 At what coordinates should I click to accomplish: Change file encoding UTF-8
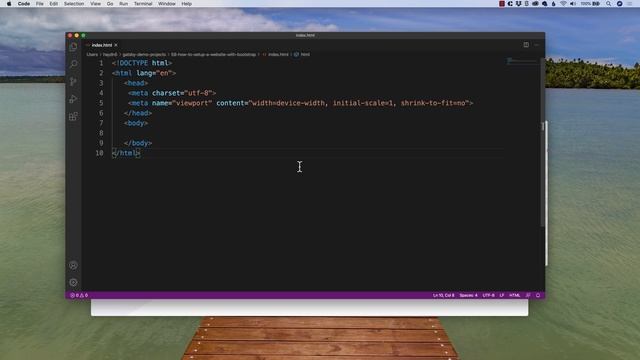(489, 295)
